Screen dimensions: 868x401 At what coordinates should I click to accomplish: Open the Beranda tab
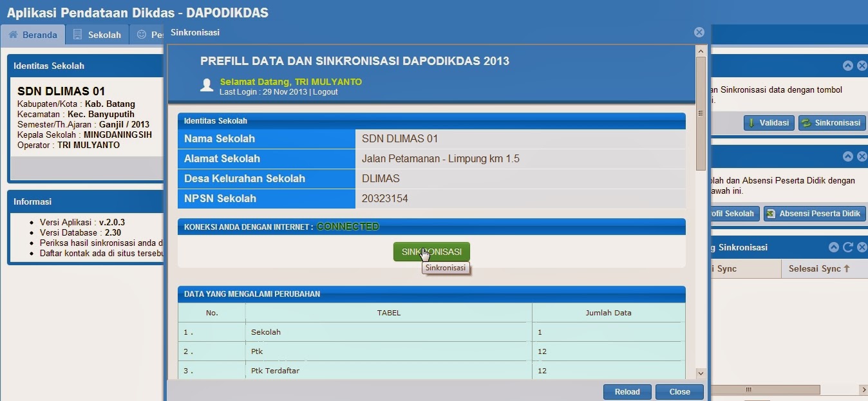pos(33,35)
